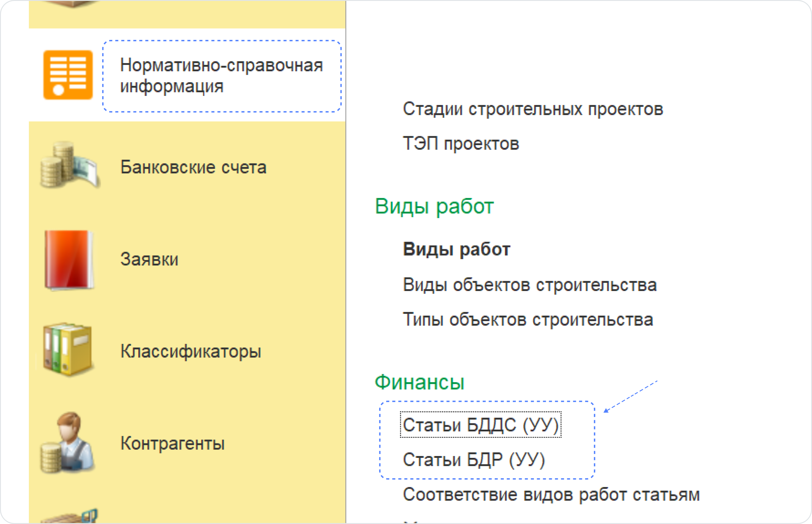Open Стадии строительных проектов

(533, 109)
